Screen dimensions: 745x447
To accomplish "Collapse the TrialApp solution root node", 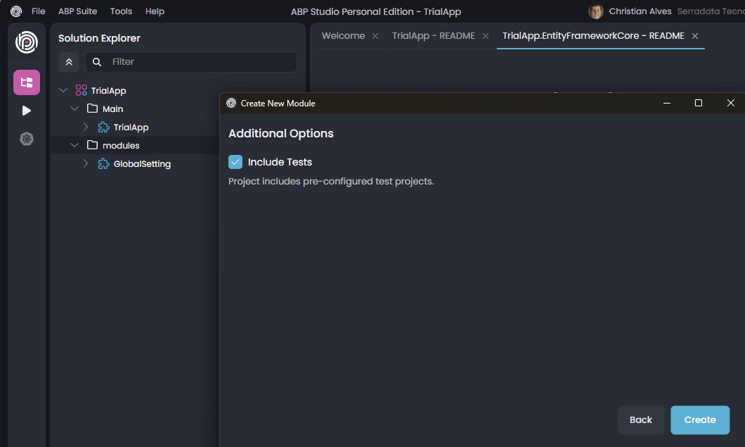I will coord(63,91).
